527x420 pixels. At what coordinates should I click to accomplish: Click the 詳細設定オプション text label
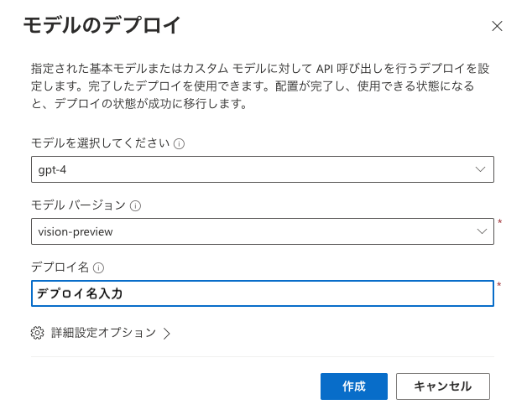pyautogui.click(x=103, y=333)
